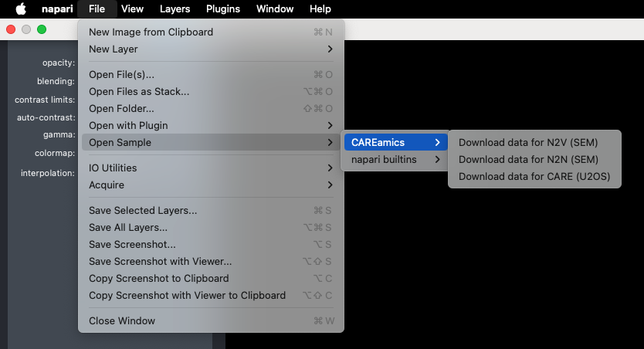
Task: Select Open Files as Stack...
Action: (138, 91)
